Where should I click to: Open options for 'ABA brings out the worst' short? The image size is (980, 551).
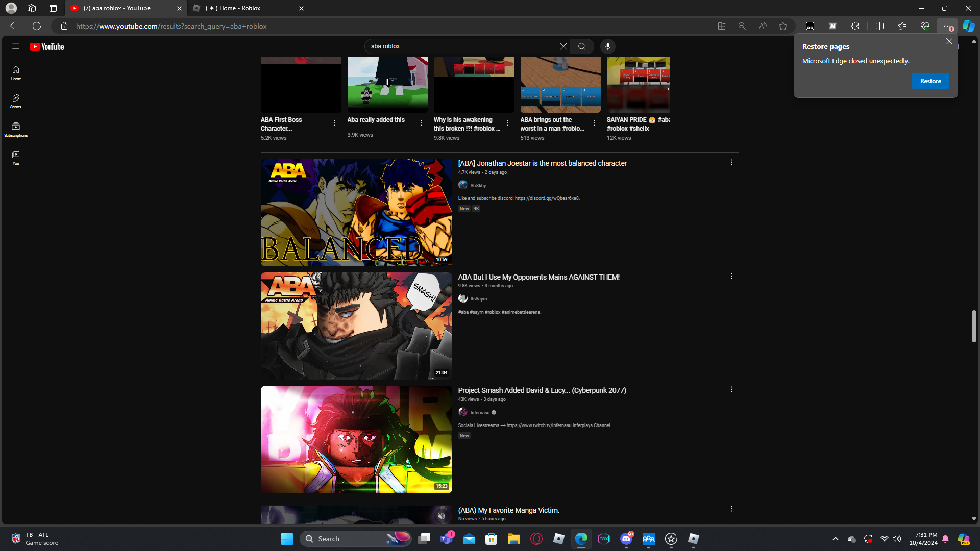coord(594,123)
